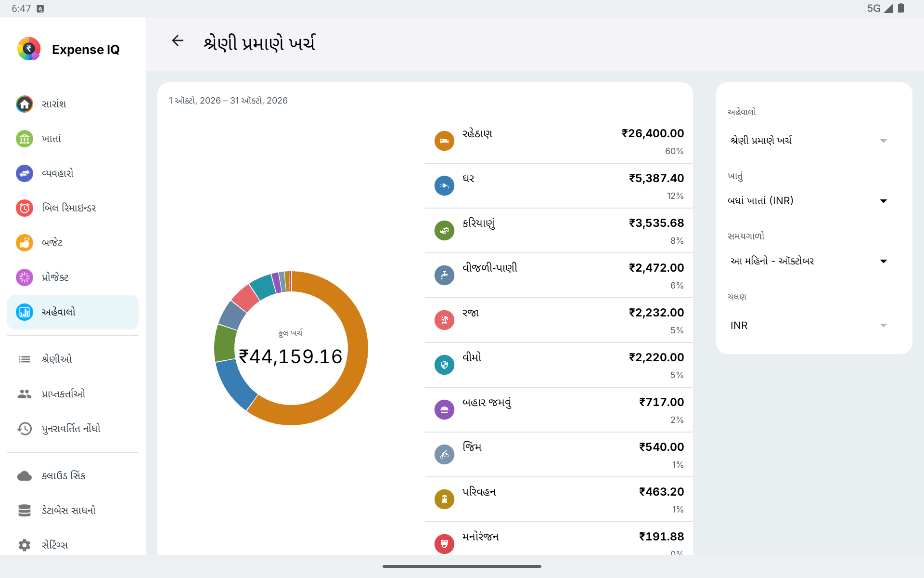The height and width of the screenshot is (578, 924).
Task: Click the Expense IQ app logo
Action: click(x=29, y=49)
